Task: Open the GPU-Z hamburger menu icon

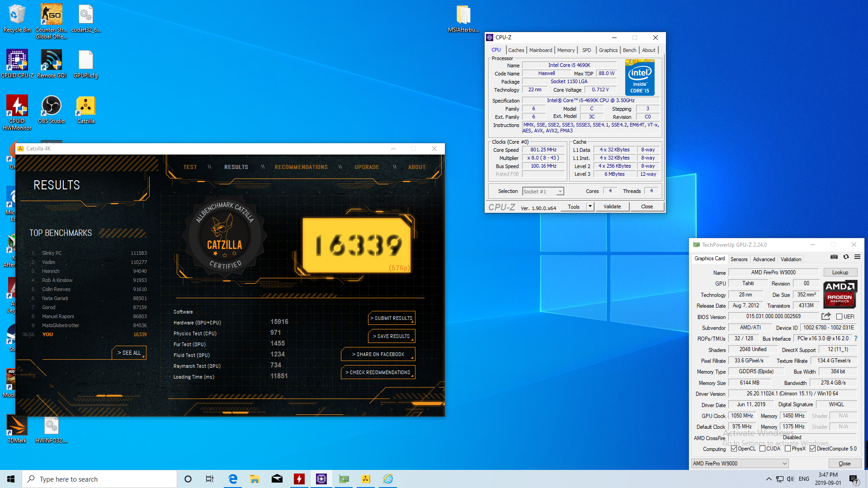Action: click(x=857, y=257)
